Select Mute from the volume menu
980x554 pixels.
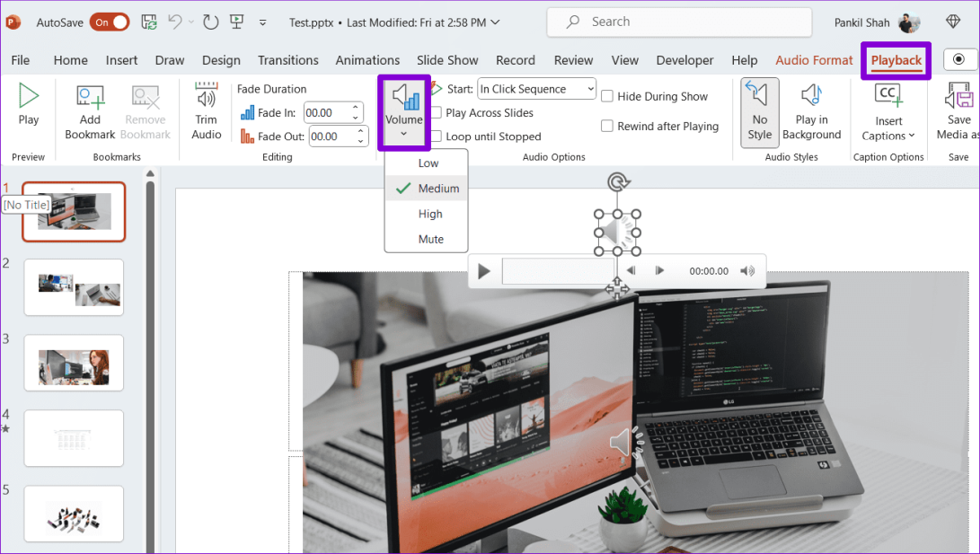coord(428,239)
